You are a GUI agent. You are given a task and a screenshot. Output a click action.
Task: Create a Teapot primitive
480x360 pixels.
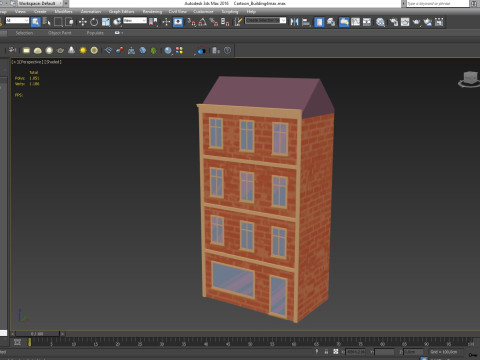pos(60,50)
